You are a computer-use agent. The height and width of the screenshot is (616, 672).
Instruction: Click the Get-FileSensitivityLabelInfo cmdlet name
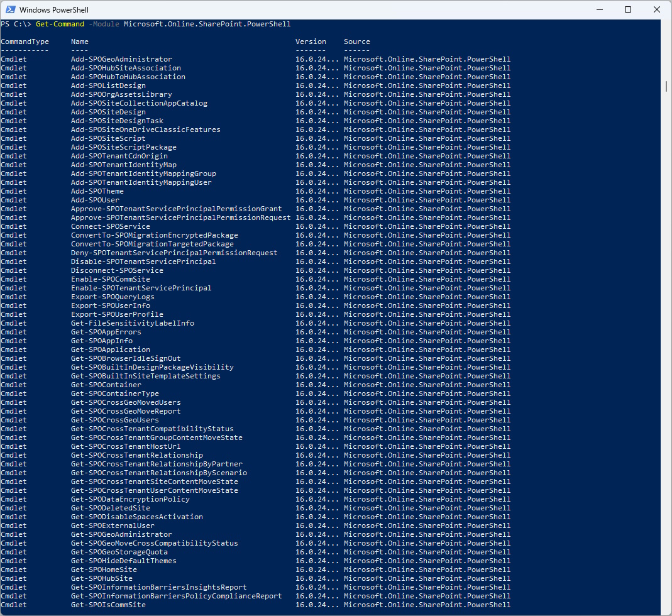pyautogui.click(x=132, y=323)
